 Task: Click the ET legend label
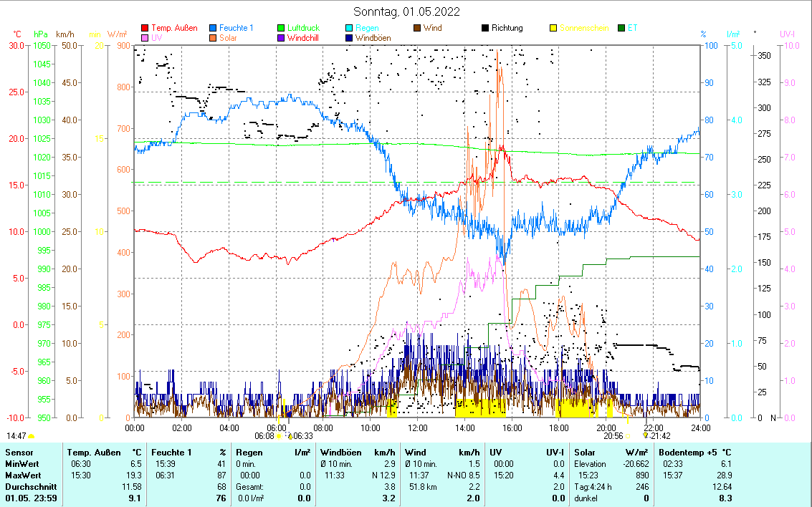(x=633, y=29)
